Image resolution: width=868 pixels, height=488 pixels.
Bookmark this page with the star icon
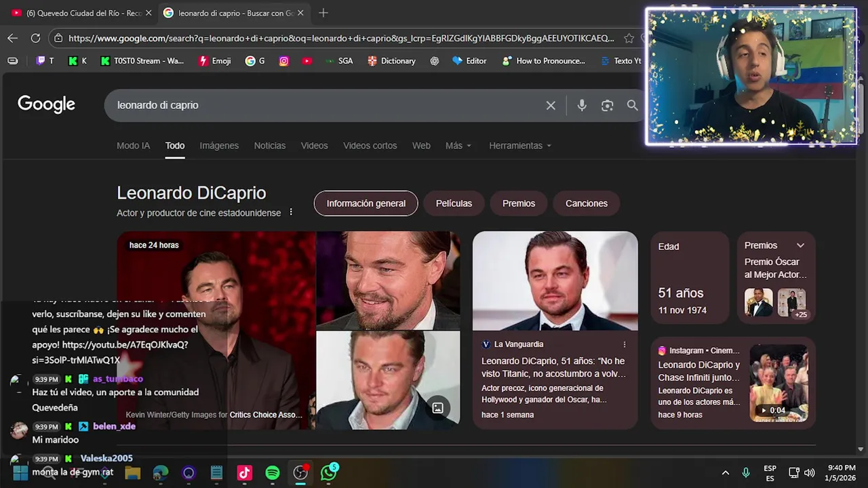tap(629, 38)
